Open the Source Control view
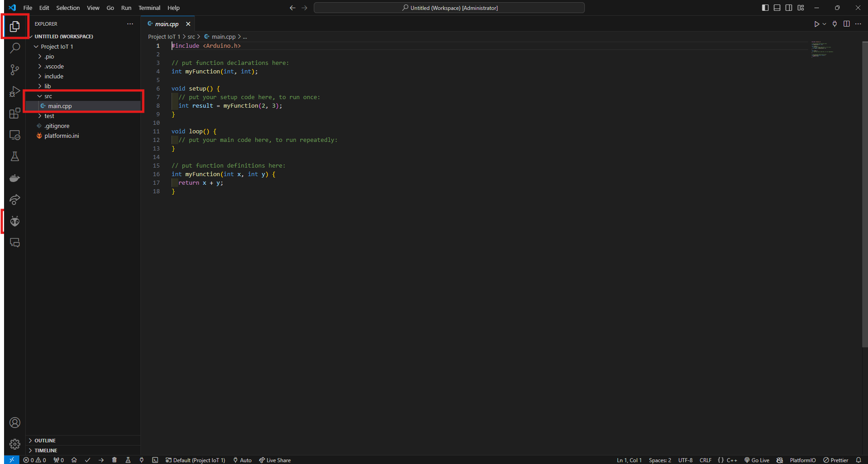This screenshot has height=464, width=868. point(15,69)
